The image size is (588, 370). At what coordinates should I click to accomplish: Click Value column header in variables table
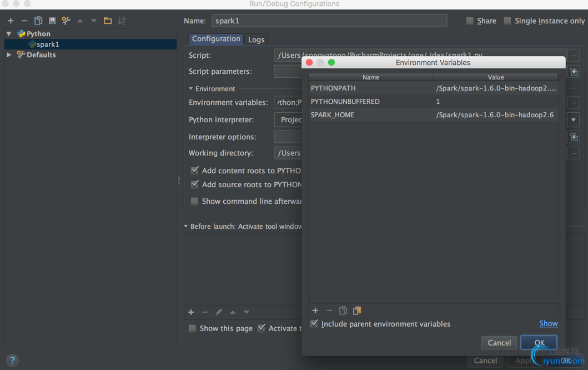click(x=496, y=77)
